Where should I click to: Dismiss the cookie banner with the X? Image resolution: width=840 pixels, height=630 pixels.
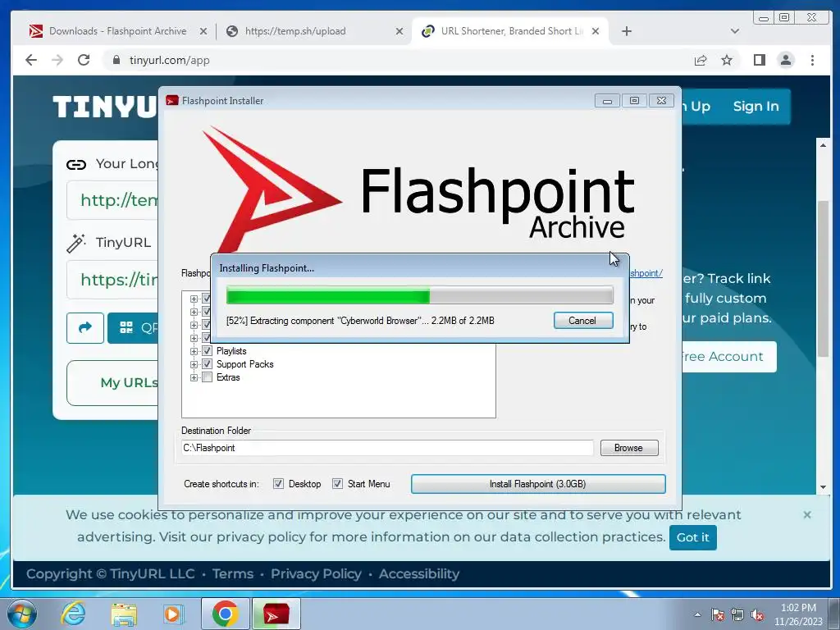(x=807, y=515)
